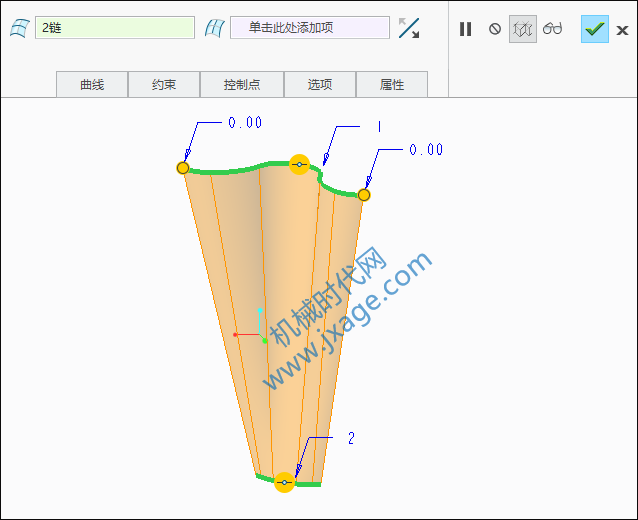Pause the feature with the pause icon
Screen dimensions: 638x520
coord(465,29)
